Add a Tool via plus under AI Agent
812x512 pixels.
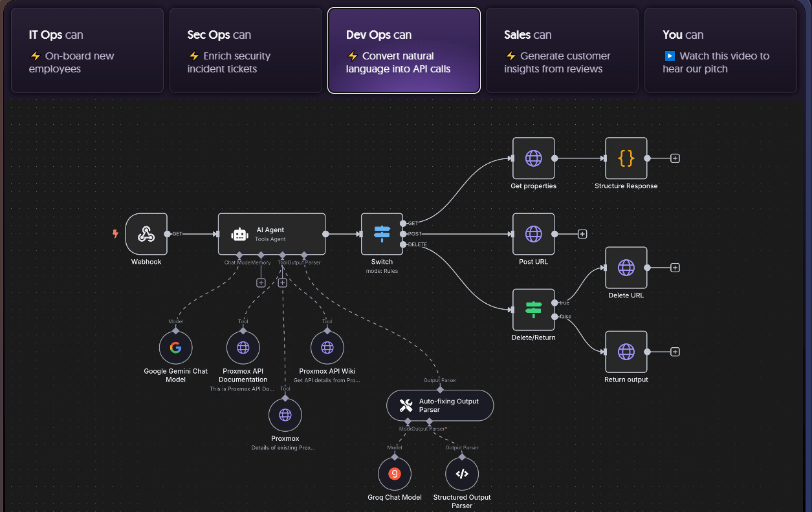click(282, 283)
